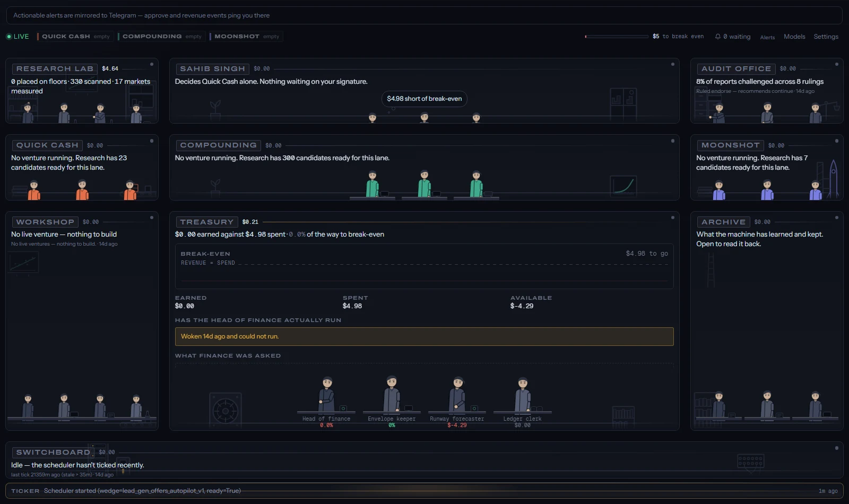Viewport: 849px width, 504px height.
Task: Select the Runway forecaster character
Action: (x=457, y=395)
